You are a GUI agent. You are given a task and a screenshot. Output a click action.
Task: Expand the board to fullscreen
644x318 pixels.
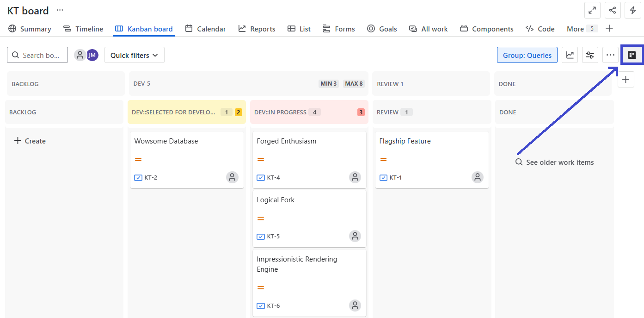point(592,10)
